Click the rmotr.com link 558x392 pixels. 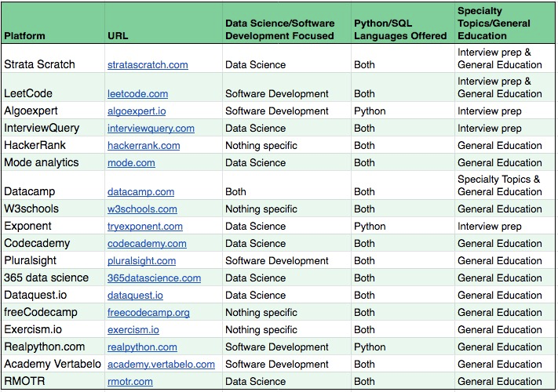[x=130, y=382]
